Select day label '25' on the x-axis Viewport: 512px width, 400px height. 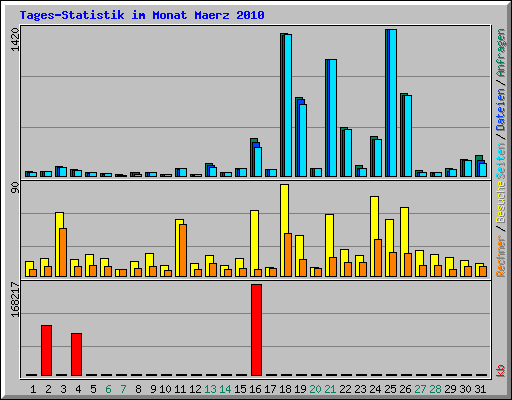pos(390,389)
